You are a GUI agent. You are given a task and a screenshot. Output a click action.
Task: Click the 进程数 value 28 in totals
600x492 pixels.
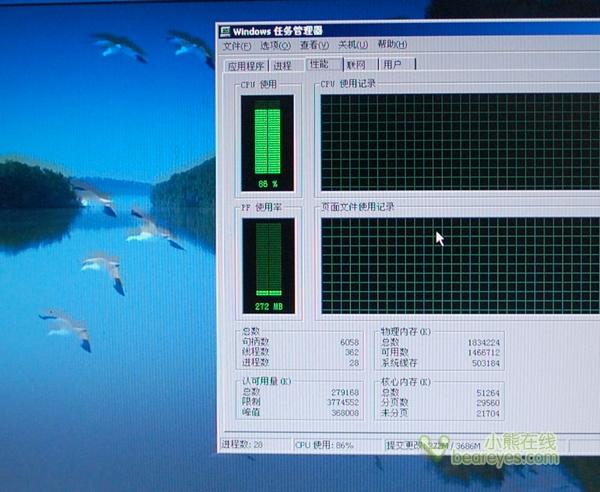[x=354, y=362]
